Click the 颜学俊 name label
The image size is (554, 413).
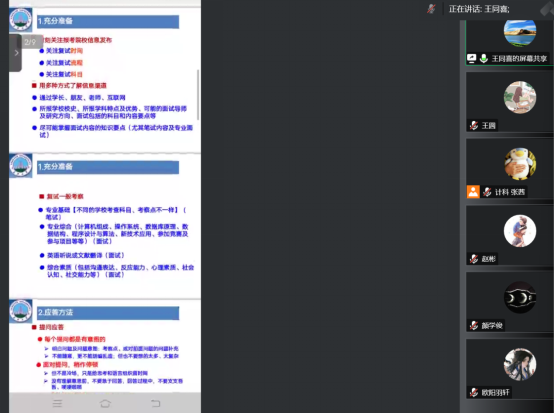[492, 325]
